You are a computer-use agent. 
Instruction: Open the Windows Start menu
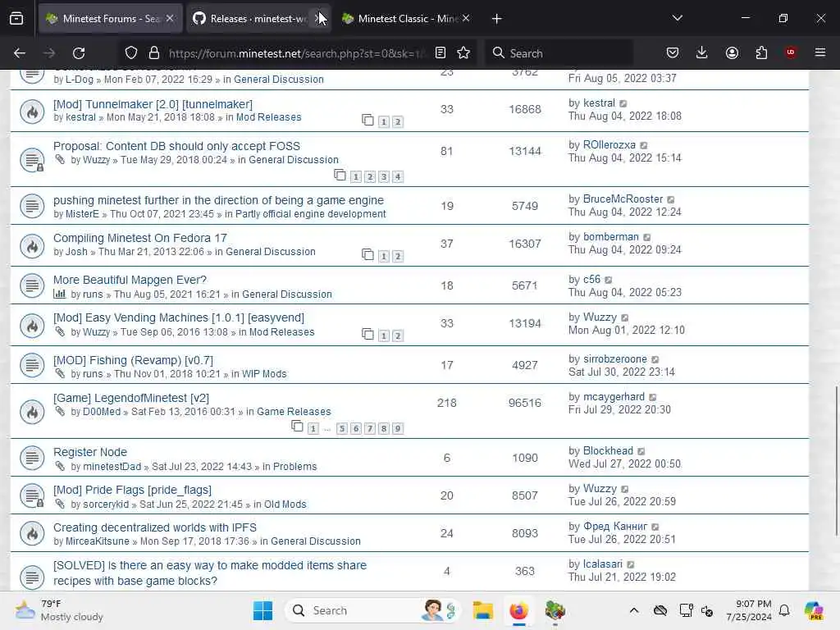(262, 610)
